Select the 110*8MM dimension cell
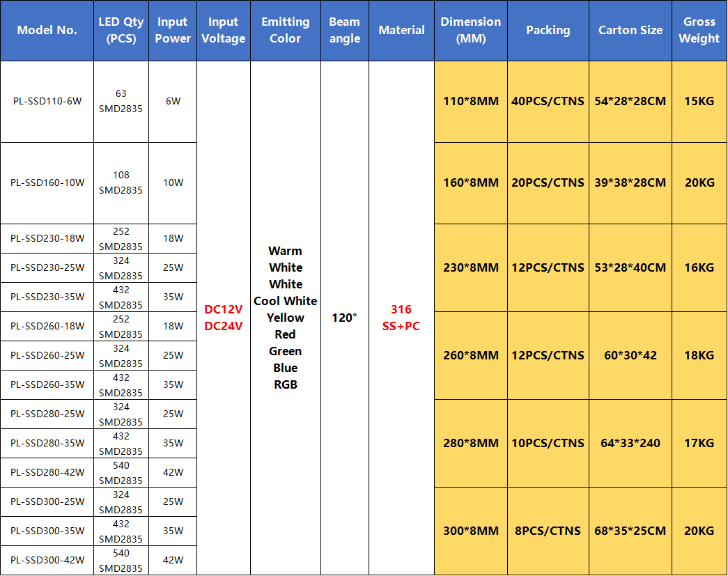728x576 pixels. click(x=471, y=102)
